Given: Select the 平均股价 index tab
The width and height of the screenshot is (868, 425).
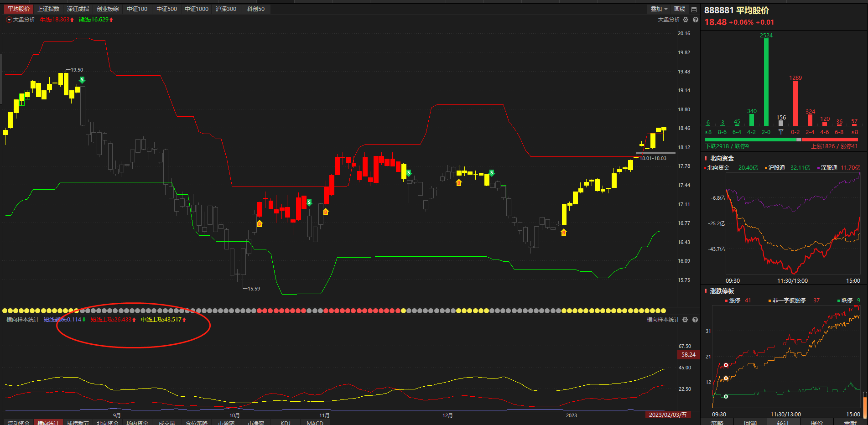Looking at the screenshot, I should point(19,9).
